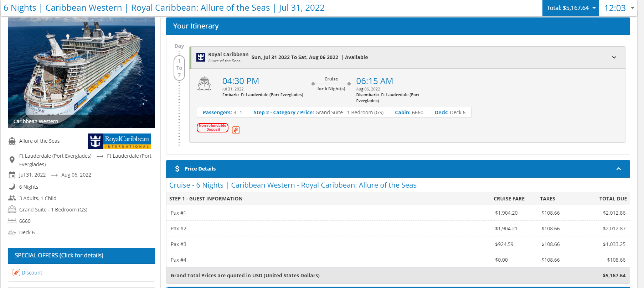Click the cruise title link in Price Details
Viewport: 644px width, 288px height.
pyautogui.click(x=293, y=185)
